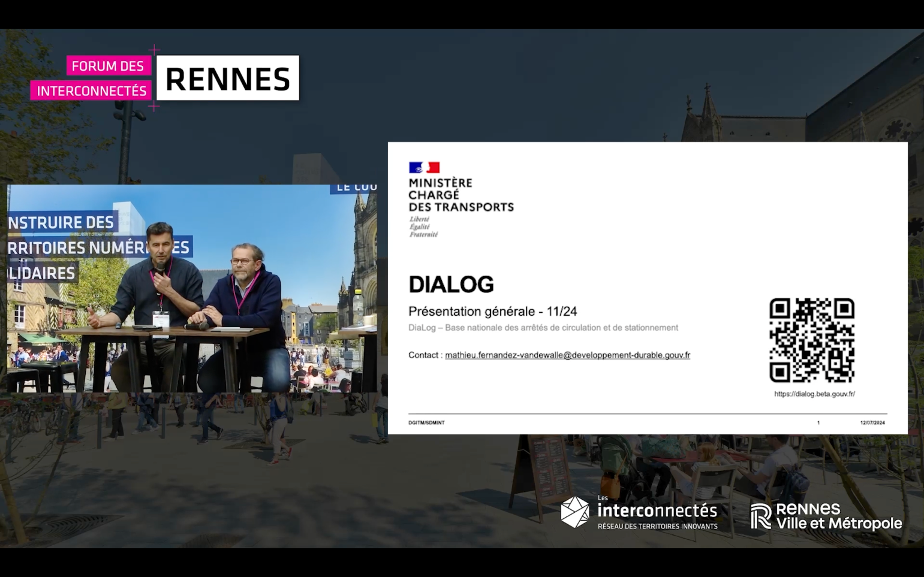This screenshot has height=577, width=924.
Task: Click the RENNES white title box
Action: (228, 78)
